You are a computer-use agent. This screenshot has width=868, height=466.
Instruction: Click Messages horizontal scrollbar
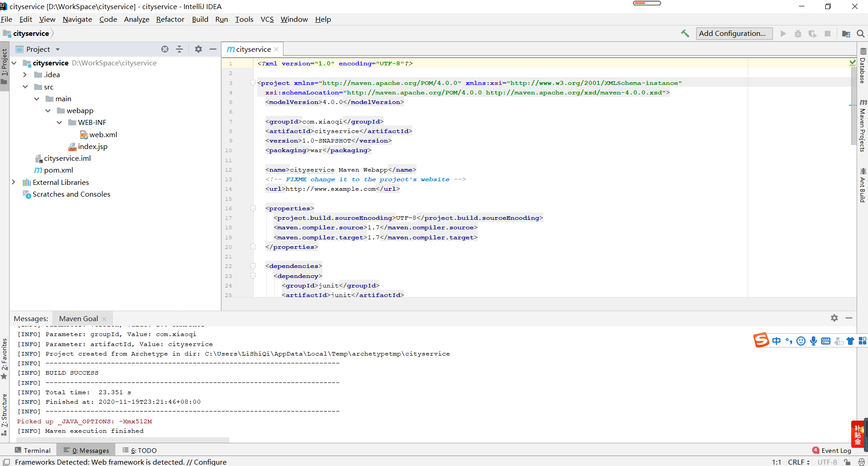point(123,440)
